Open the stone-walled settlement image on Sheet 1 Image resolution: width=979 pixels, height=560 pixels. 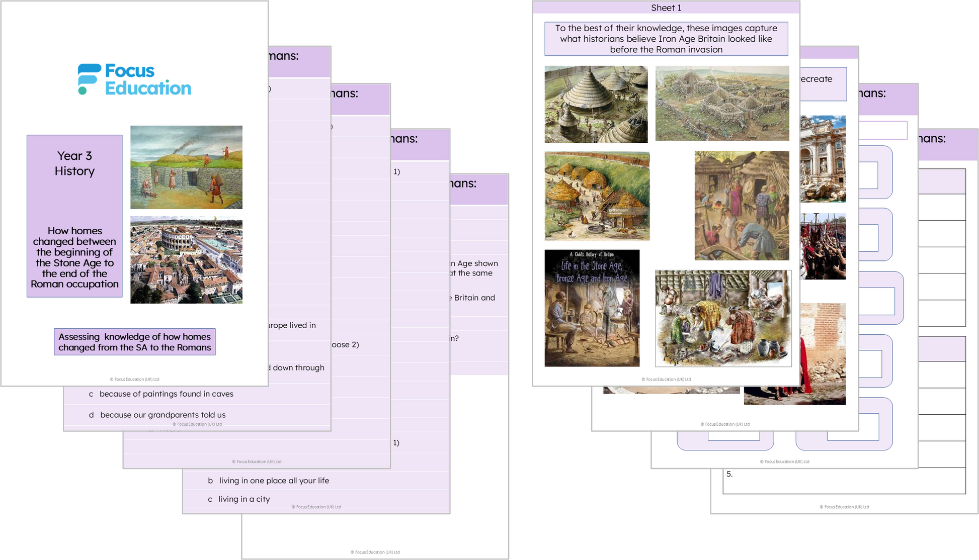[x=722, y=103]
